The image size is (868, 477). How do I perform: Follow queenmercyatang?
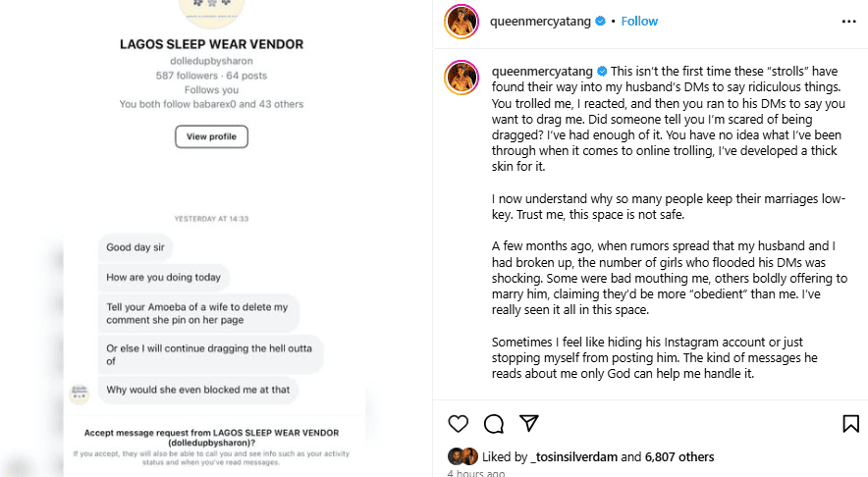click(639, 21)
